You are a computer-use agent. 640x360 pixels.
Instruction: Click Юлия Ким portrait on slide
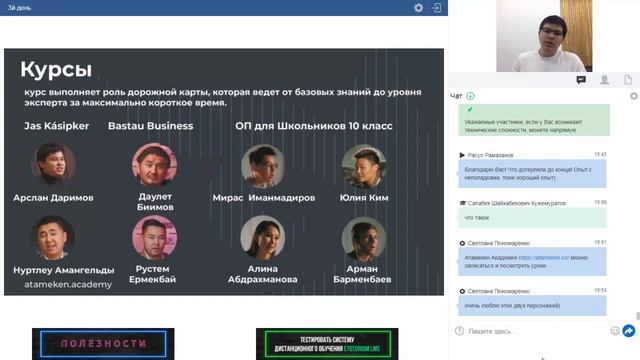click(364, 166)
